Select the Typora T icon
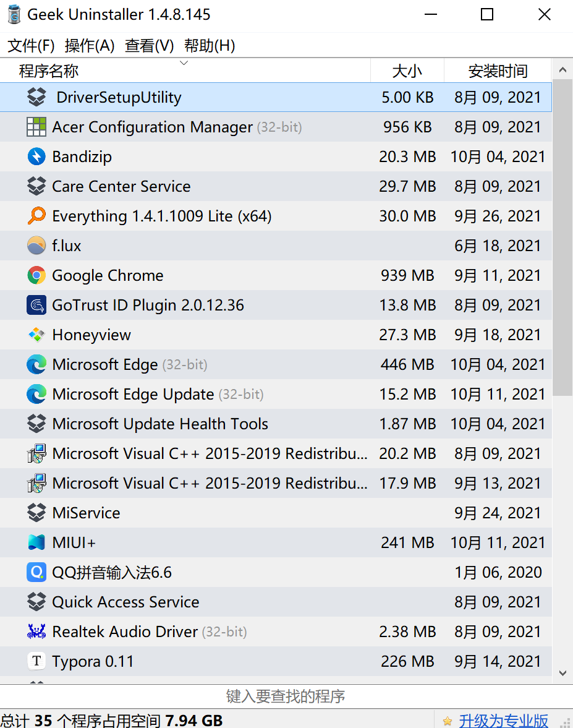The width and height of the screenshot is (573, 728). pyautogui.click(x=36, y=661)
